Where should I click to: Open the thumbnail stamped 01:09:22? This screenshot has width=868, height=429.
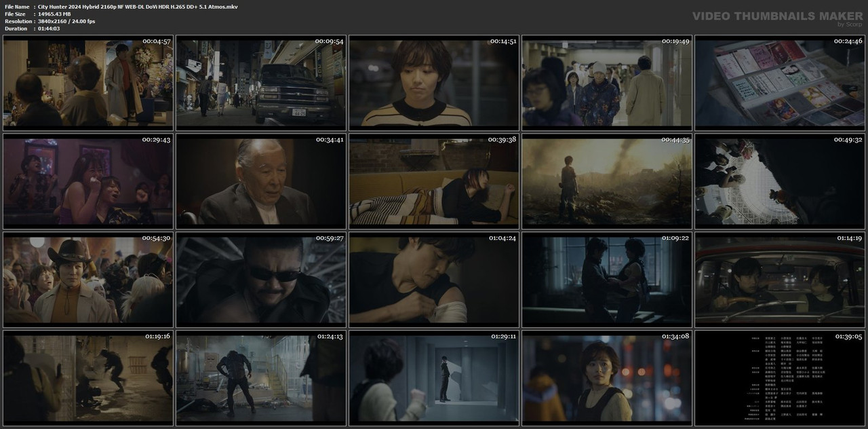point(607,279)
